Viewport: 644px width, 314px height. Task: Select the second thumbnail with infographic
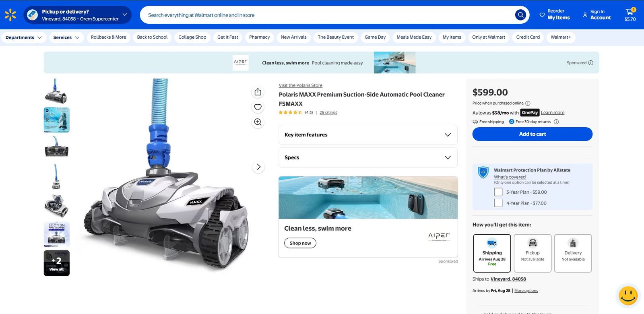[56, 120]
